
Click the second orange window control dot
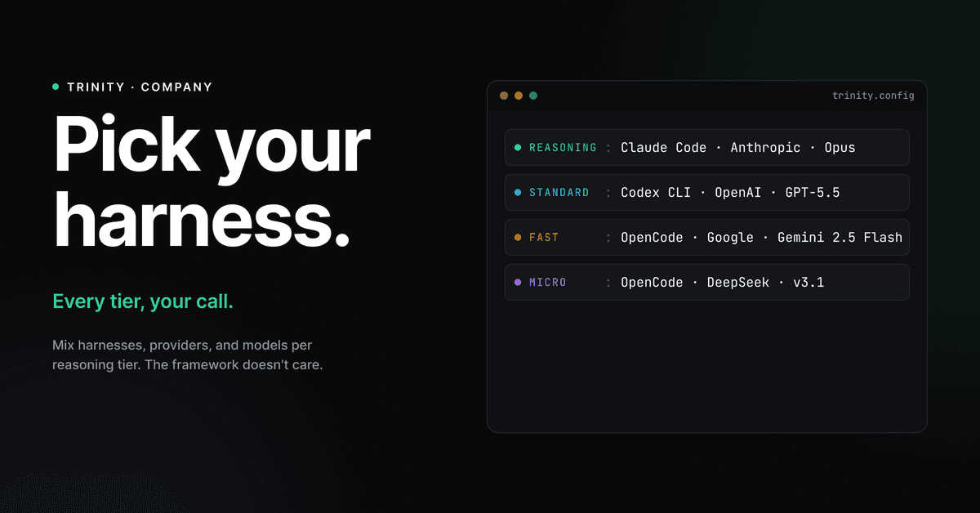click(x=519, y=96)
